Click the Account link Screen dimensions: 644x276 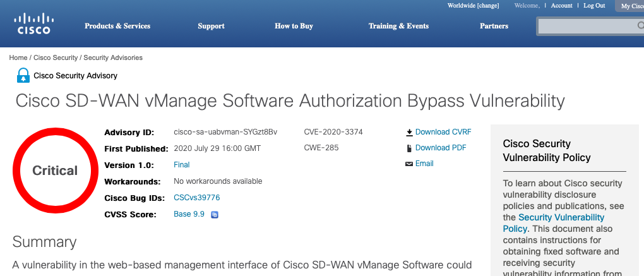[x=561, y=5]
